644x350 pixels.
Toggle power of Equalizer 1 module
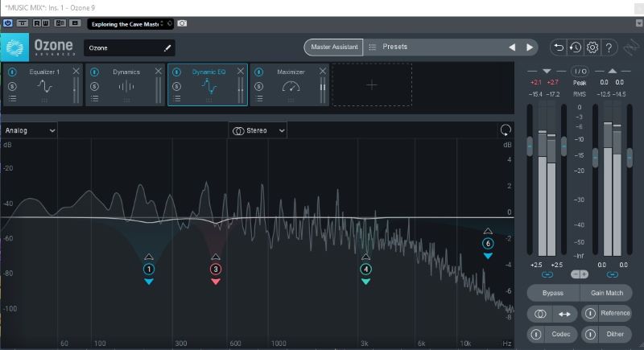[x=12, y=72]
